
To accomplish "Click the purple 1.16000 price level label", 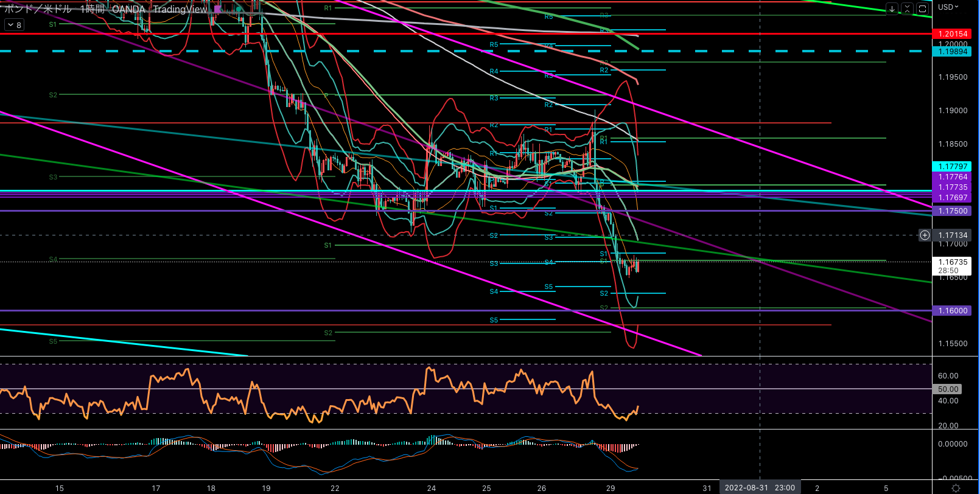I will click(953, 311).
